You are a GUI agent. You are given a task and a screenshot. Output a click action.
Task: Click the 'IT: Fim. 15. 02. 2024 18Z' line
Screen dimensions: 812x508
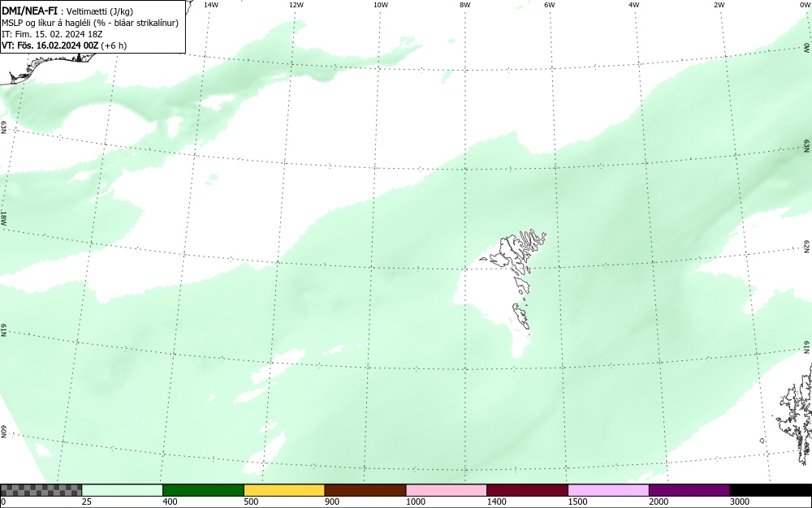click(52, 34)
